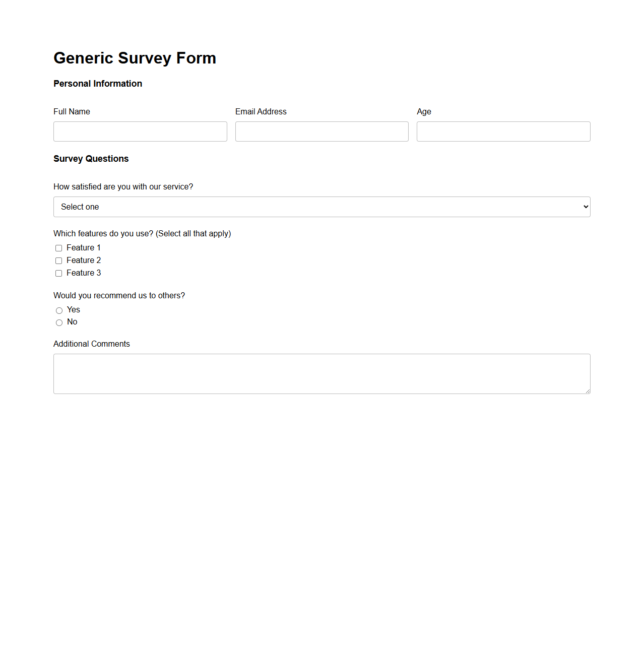Click the Survey Questions heading
644x655 pixels.
point(91,159)
